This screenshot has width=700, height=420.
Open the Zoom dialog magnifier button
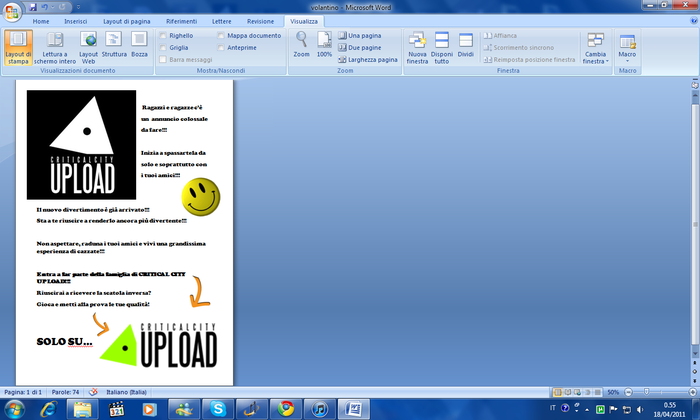(x=301, y=45)
